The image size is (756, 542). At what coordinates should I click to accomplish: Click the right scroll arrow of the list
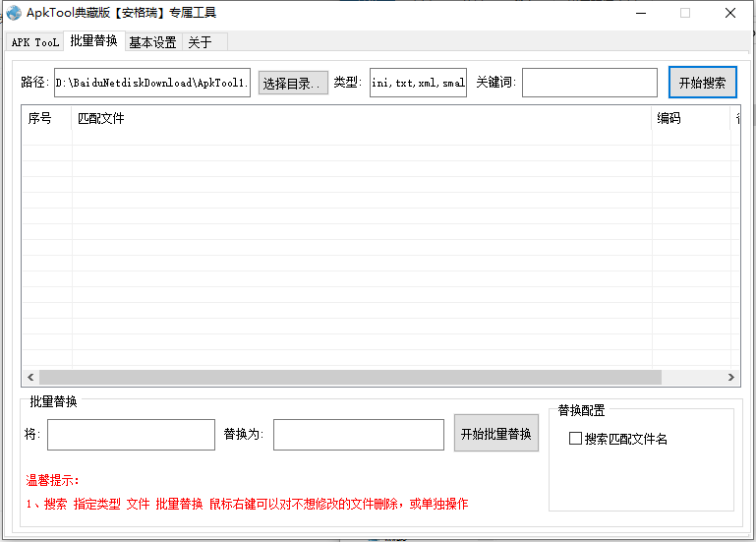[730, 378]
